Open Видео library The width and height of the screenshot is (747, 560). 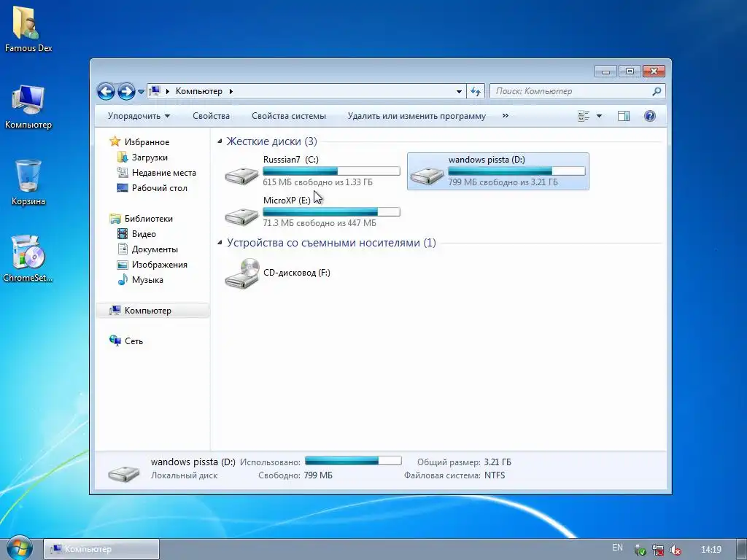[x=144, y=234]
